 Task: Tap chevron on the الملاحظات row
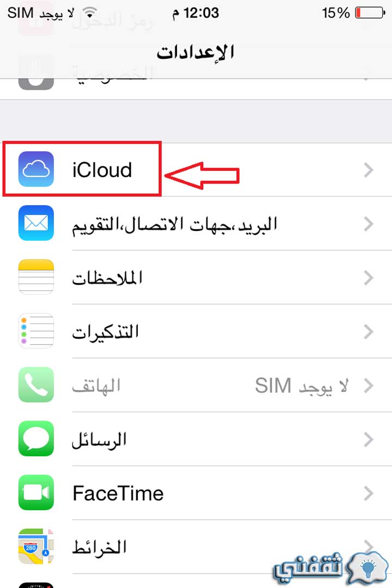point(369,278)
